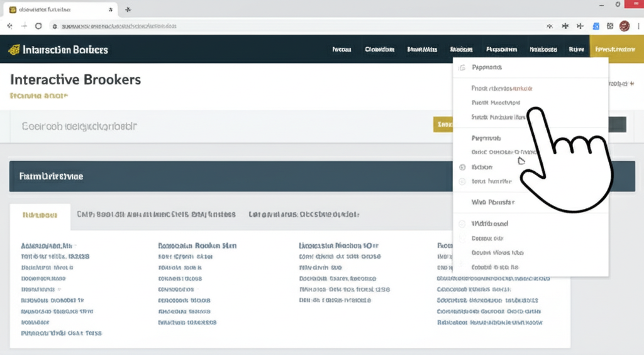Click the gold subtitle link under Interactive Brokers heading
Screen dimensions: 644x355
pyautogui.click(x=39, y=96)
